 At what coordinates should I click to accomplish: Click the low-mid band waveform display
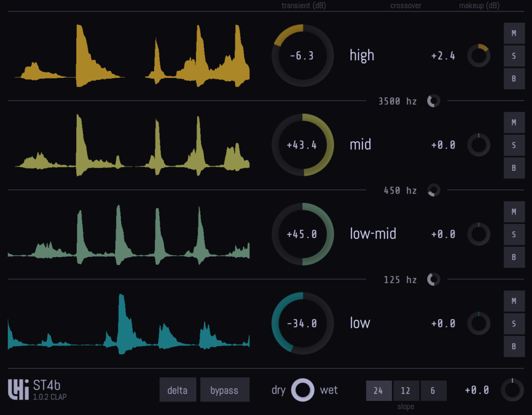pyautogui.click(x=129, y=234)
